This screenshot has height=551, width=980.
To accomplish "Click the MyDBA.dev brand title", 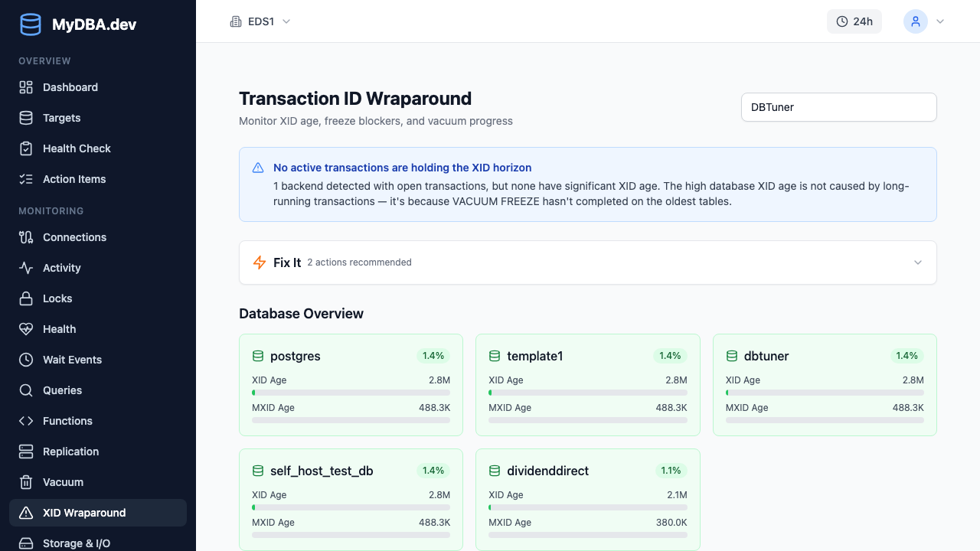I will pos(94,24).
